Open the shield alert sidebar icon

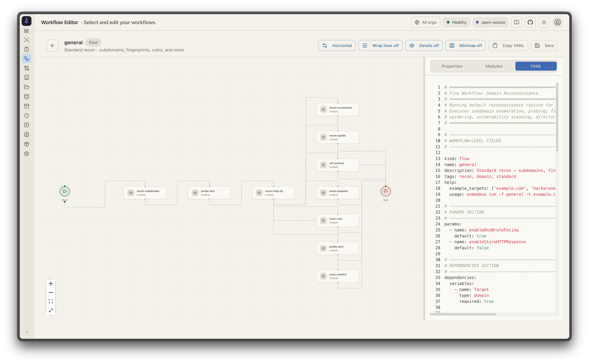click(x=26, y=116)
